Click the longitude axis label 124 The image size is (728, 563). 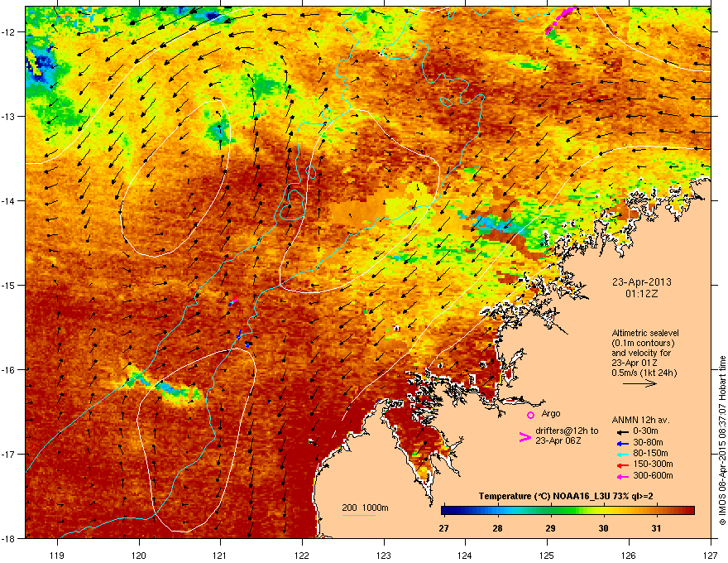pos(465,555)
